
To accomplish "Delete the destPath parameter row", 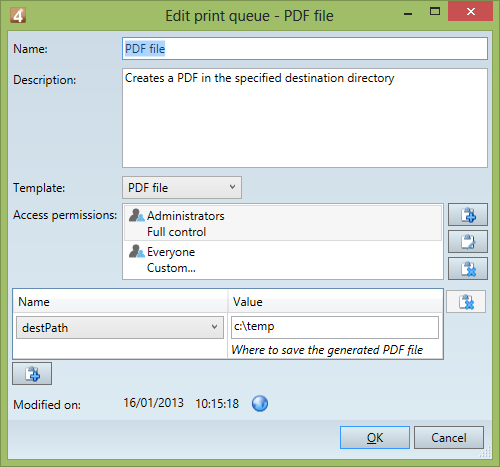I will [x=466, y=302].
